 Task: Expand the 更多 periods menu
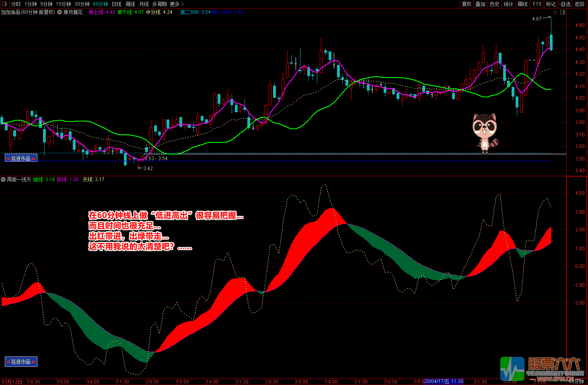click(176, 4)
